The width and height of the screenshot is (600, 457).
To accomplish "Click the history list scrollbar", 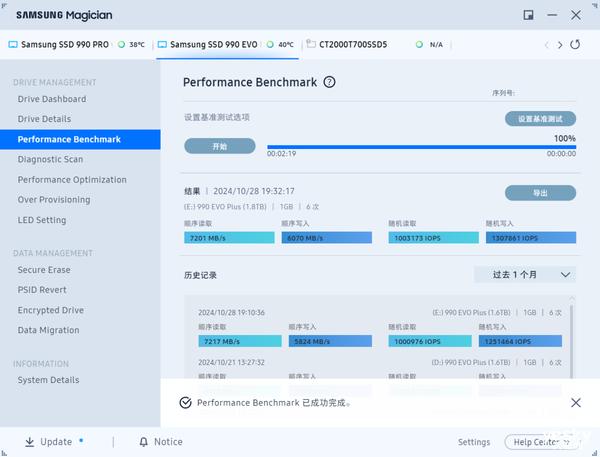I will tap(571, 339).
